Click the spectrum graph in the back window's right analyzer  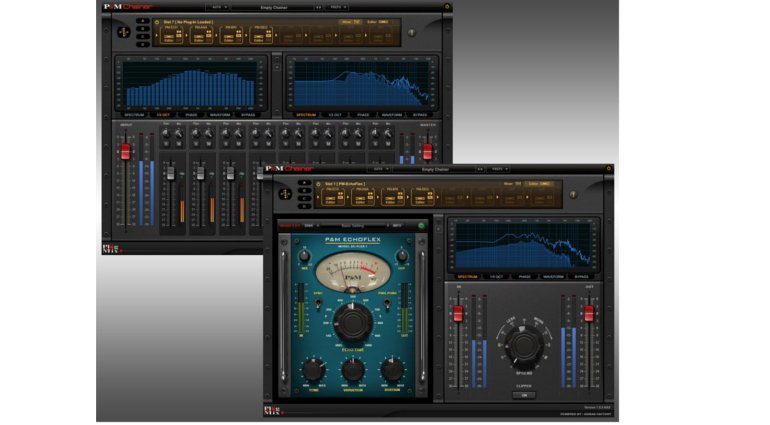point(361,84)
